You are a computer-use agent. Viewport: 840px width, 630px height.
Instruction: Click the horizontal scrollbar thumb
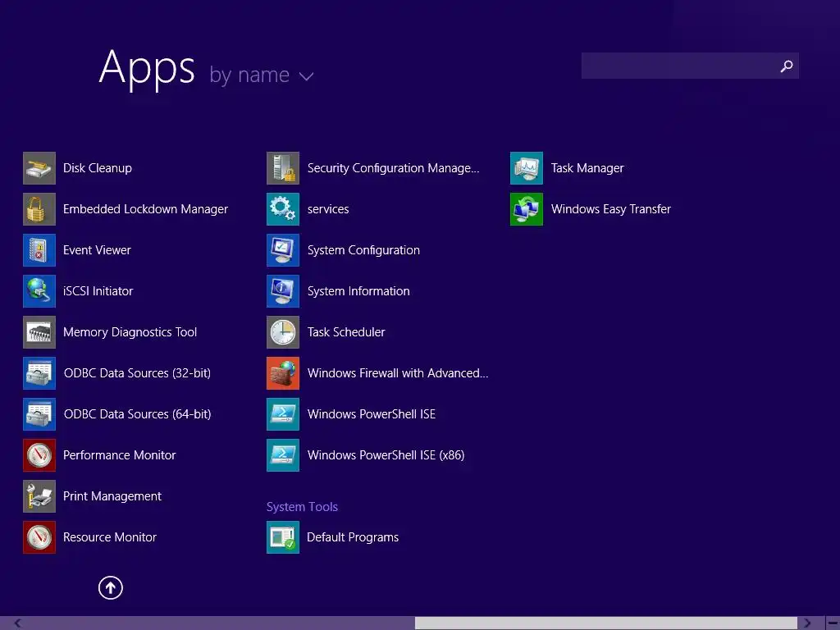pos(606,623)
